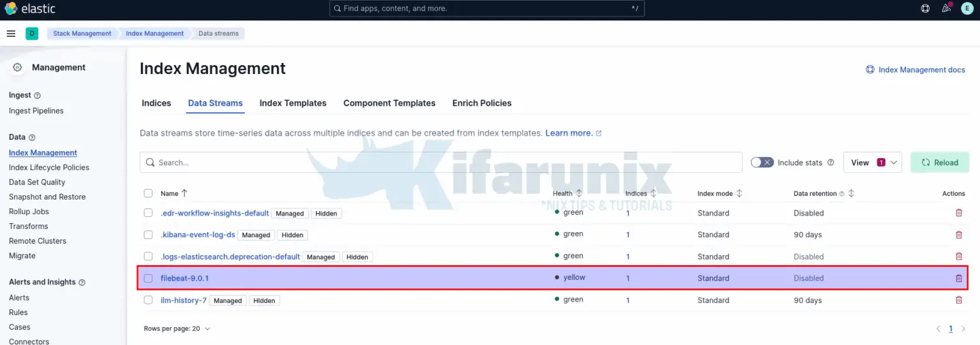
Task: Click the data streams Search field
Action: click(x=441, y=163)
